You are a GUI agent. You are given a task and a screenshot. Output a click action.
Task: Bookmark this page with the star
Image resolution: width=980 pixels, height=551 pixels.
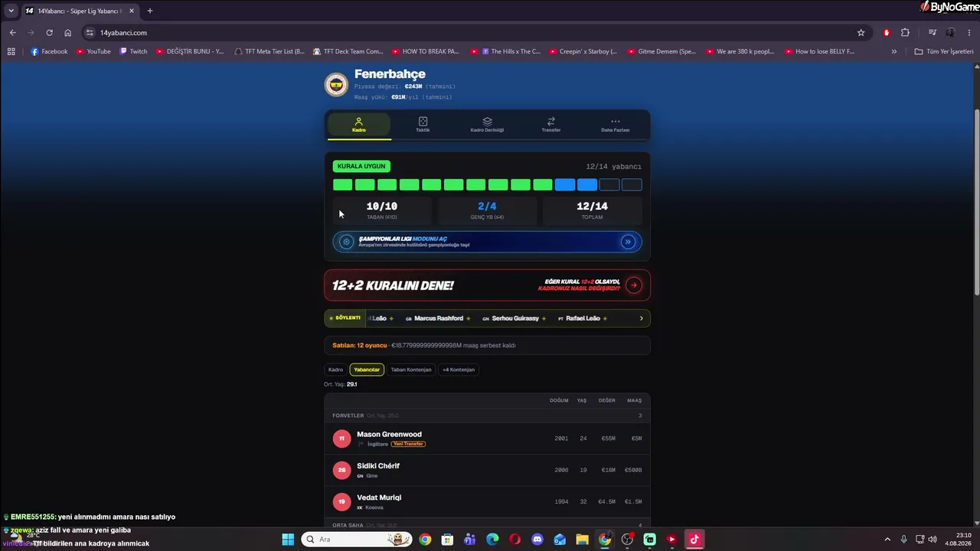click(x=861, y=33)
